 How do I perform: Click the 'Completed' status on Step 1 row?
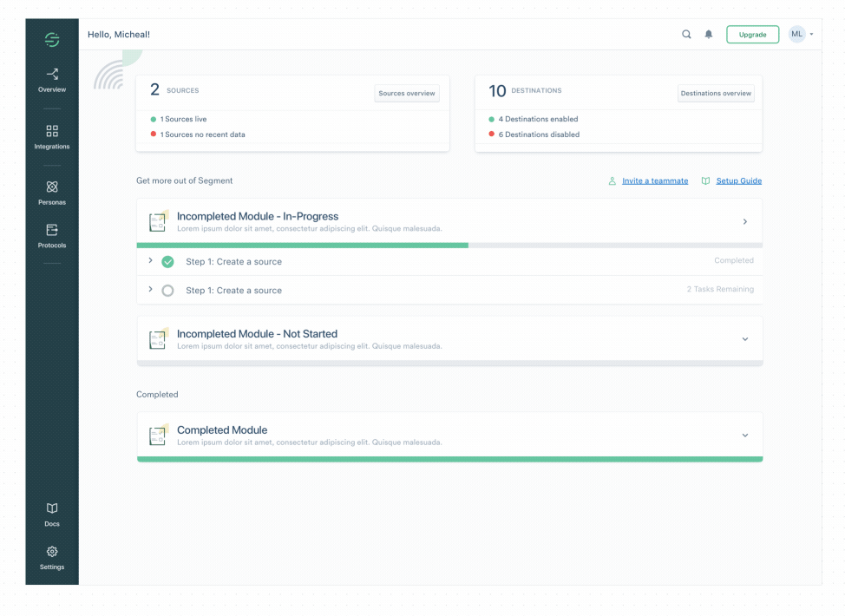[734, 260]
